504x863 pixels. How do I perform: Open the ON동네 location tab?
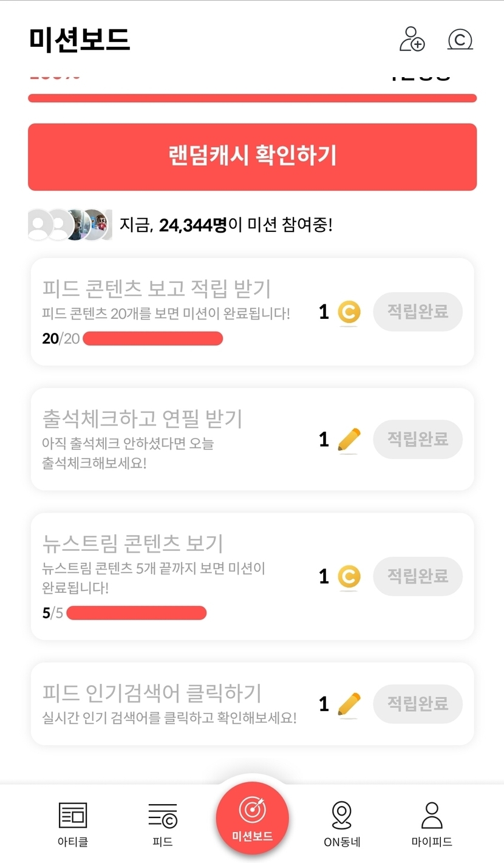(342, 823)
